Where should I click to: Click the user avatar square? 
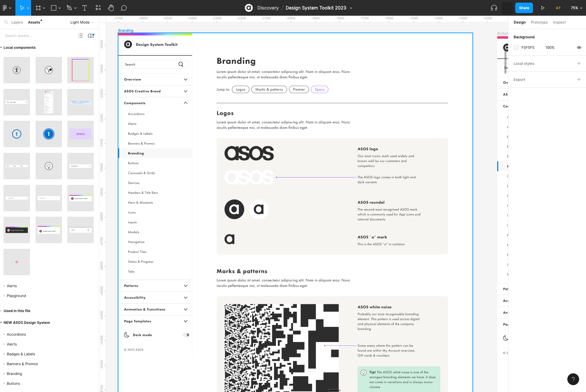coord(507,8)
